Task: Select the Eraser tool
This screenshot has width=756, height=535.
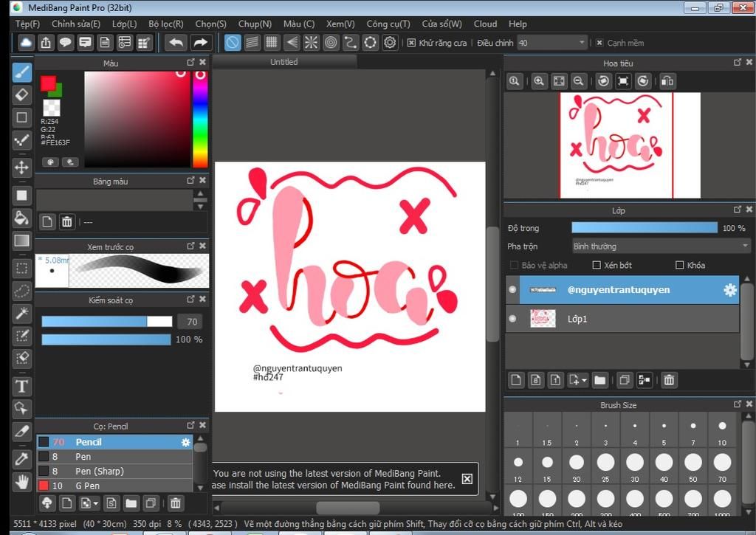Action: [21, 94]
